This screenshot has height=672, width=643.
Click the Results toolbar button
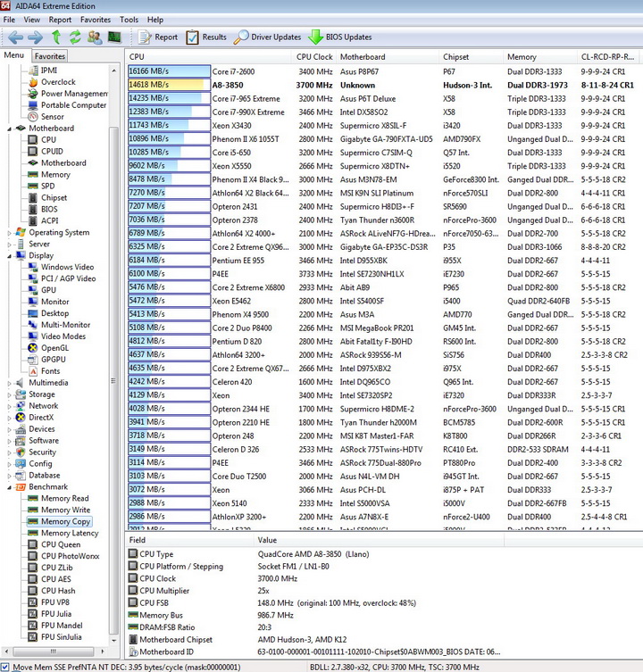206,37
